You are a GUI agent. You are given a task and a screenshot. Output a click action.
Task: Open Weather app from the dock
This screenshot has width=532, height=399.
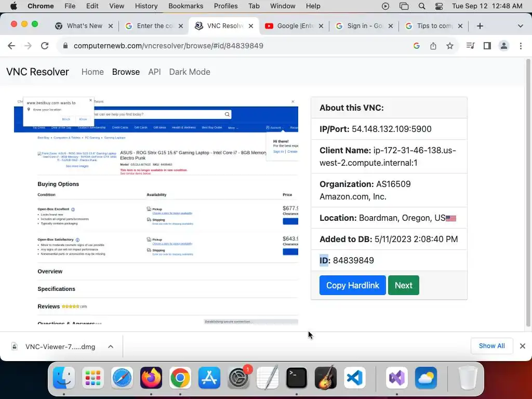[x=426, y=378]
